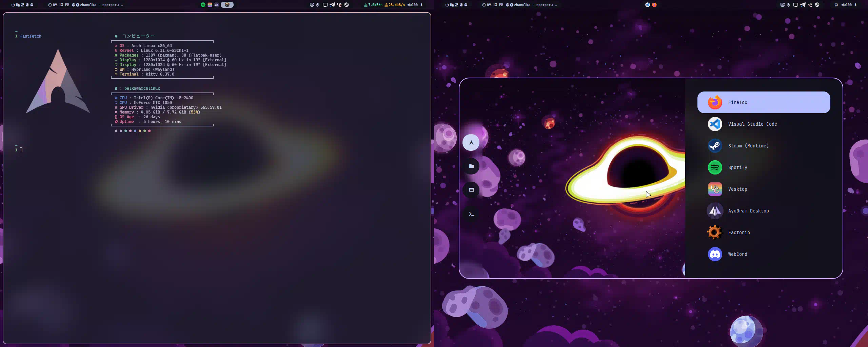Click the OS : Arch Linux x86_64 line

[x=143, y=46]
